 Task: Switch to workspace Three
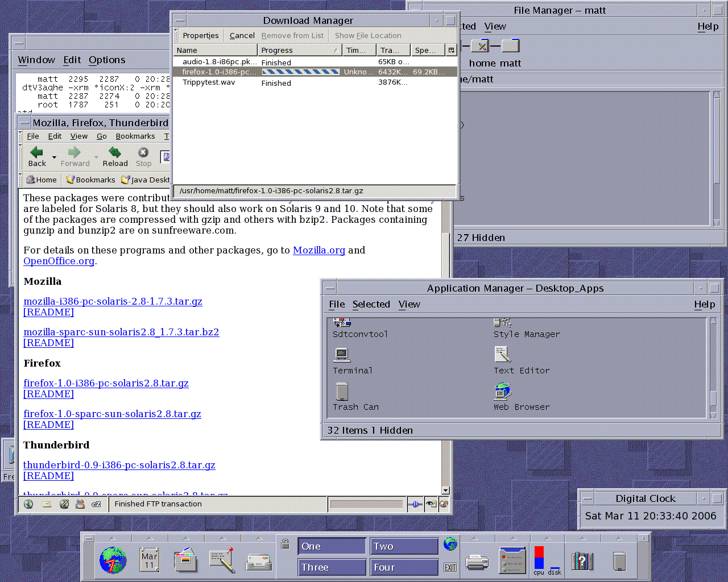[x=332, y=567]
